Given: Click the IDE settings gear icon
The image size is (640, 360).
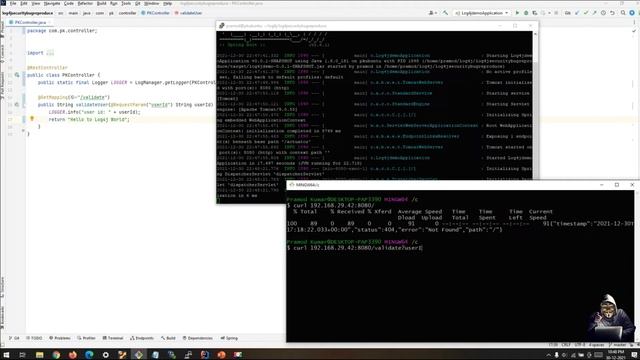Looking at the screenshot, I should tap(632, 13).
